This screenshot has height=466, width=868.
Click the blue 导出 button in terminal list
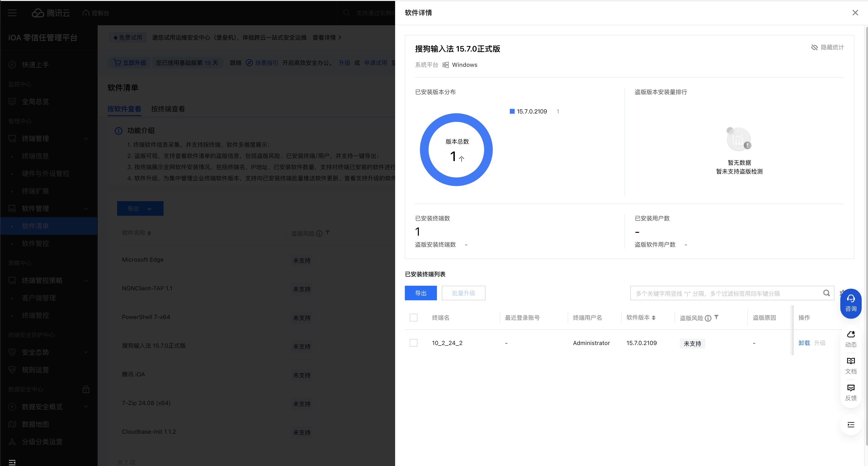(420, 293)
